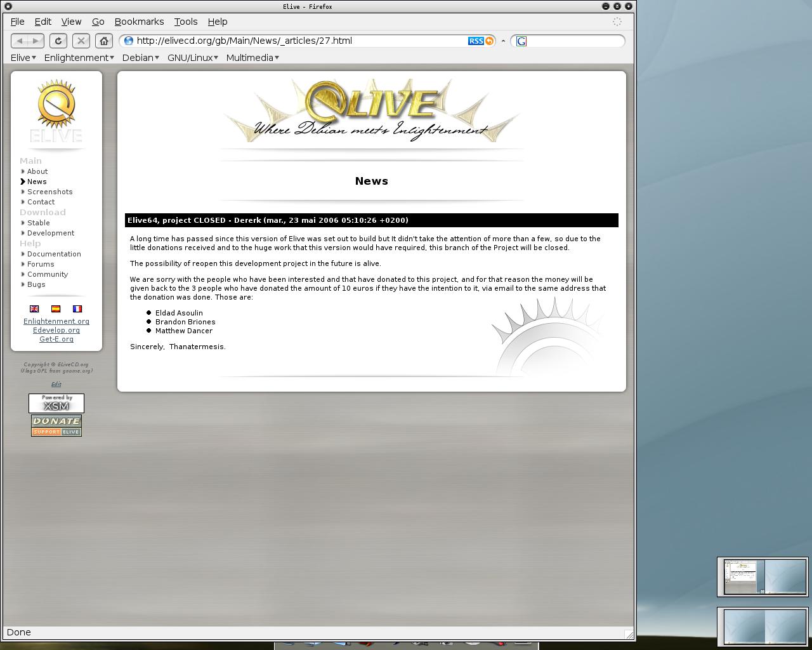
Task: Open the Go menu
Action: (98, 22)
